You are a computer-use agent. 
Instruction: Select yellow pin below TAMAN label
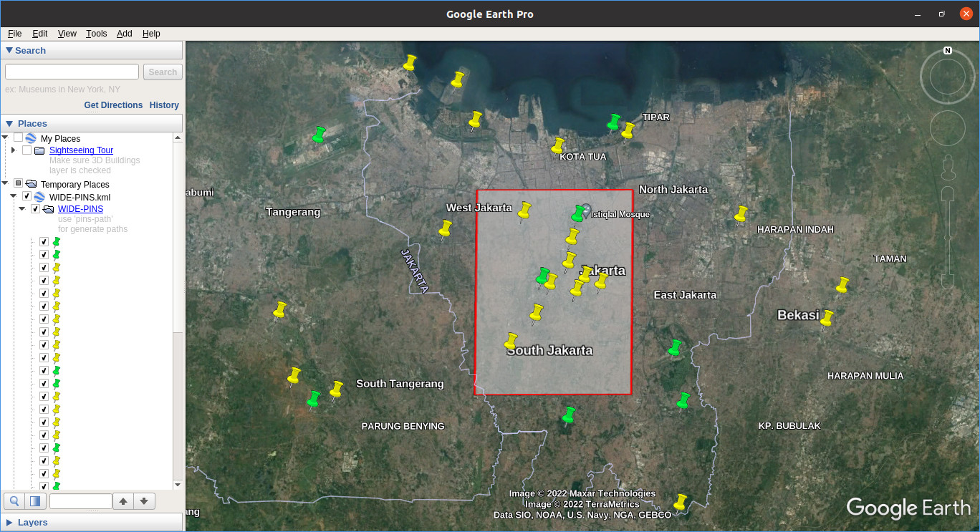pos(842,286)
